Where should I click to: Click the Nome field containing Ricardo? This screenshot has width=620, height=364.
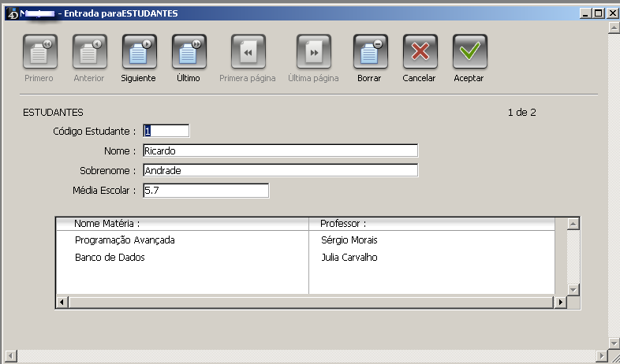click(x=279, y=150)
